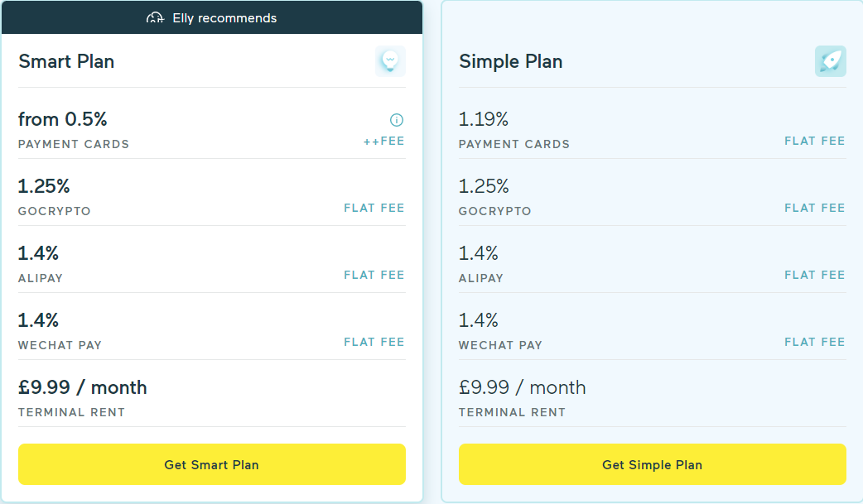
Task: Click the Elly recommends banner text
Action: pos(224,17)
